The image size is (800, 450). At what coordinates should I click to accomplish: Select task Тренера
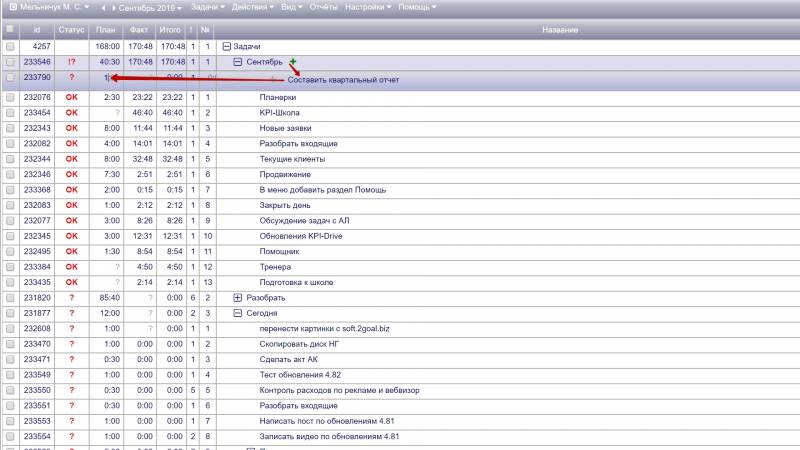(x=275, y=267)
